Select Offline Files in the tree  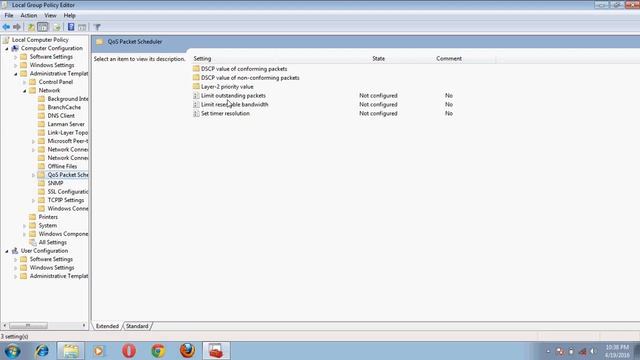(x=62, y=166)
